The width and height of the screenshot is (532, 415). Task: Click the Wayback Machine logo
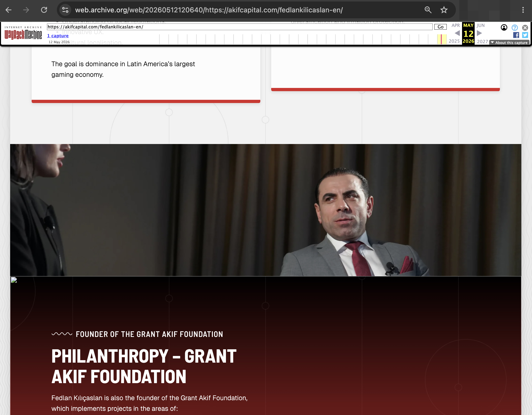point(23,33)
